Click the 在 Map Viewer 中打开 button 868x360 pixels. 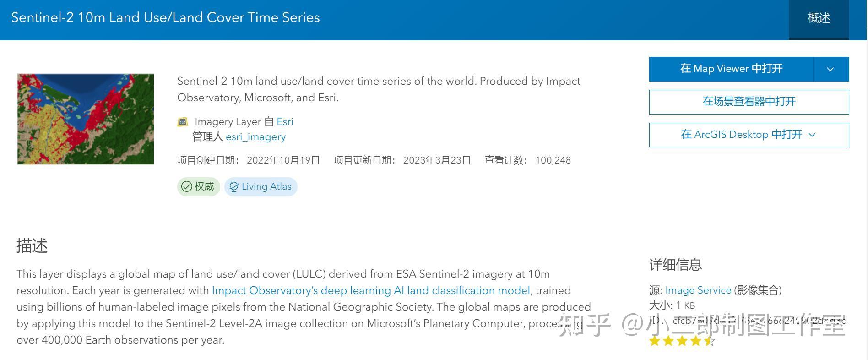(x=731, y=69)
